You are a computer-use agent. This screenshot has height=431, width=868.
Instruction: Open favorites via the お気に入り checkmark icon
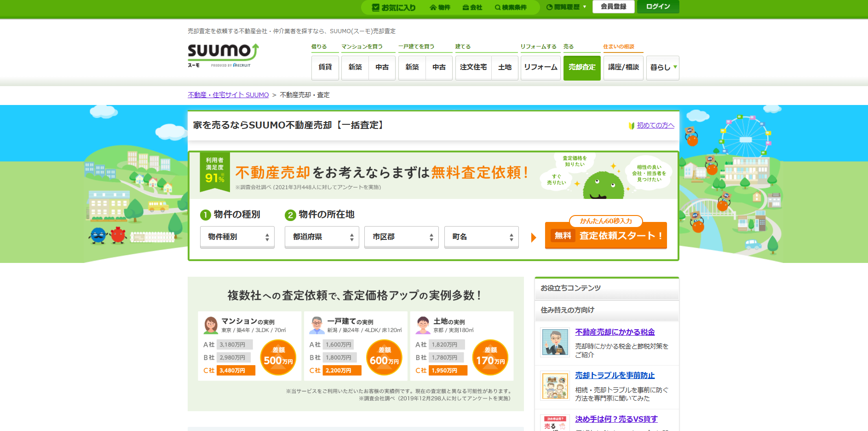(x=375, y=7)
